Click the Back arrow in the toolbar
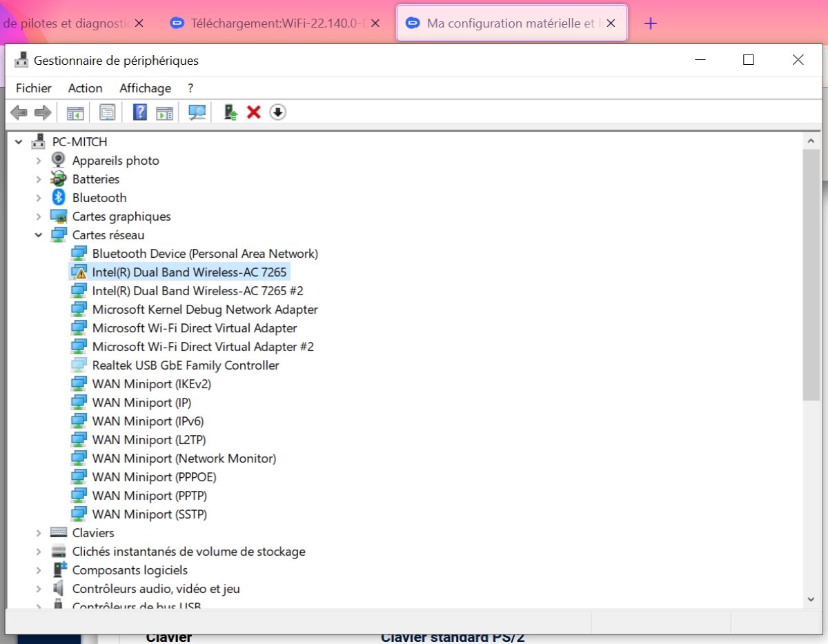The image size is (828, 644). pyautogui.click(x=19, y=112)
